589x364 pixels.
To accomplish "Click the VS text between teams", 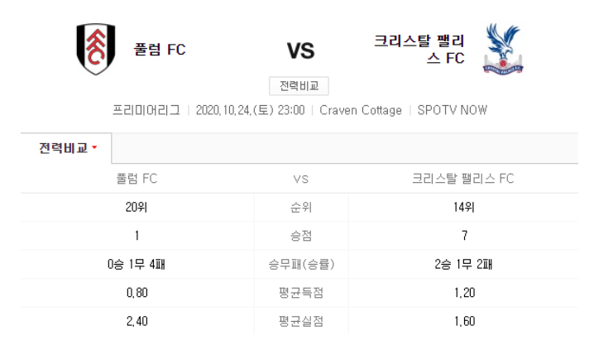I will (300, 50).
